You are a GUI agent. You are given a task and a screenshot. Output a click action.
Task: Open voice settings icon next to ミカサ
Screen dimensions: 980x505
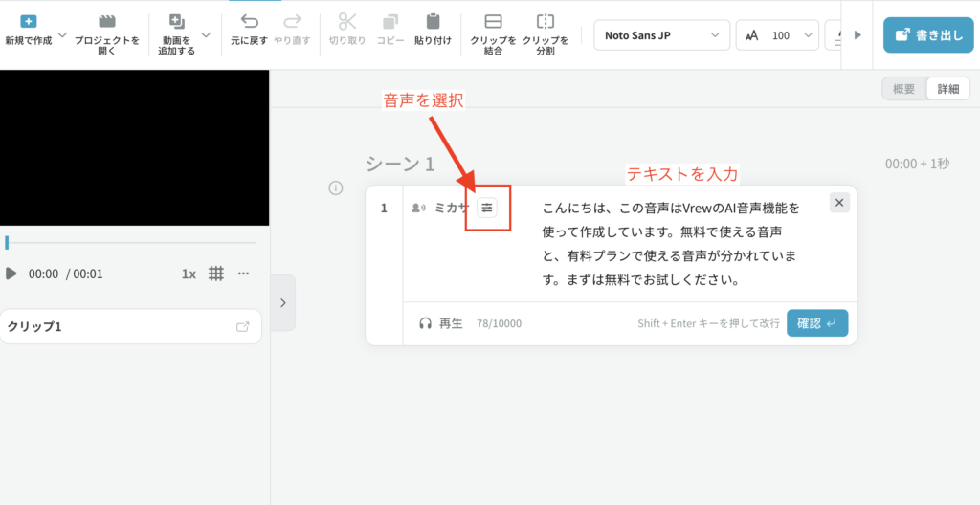[x=487, y=208]
